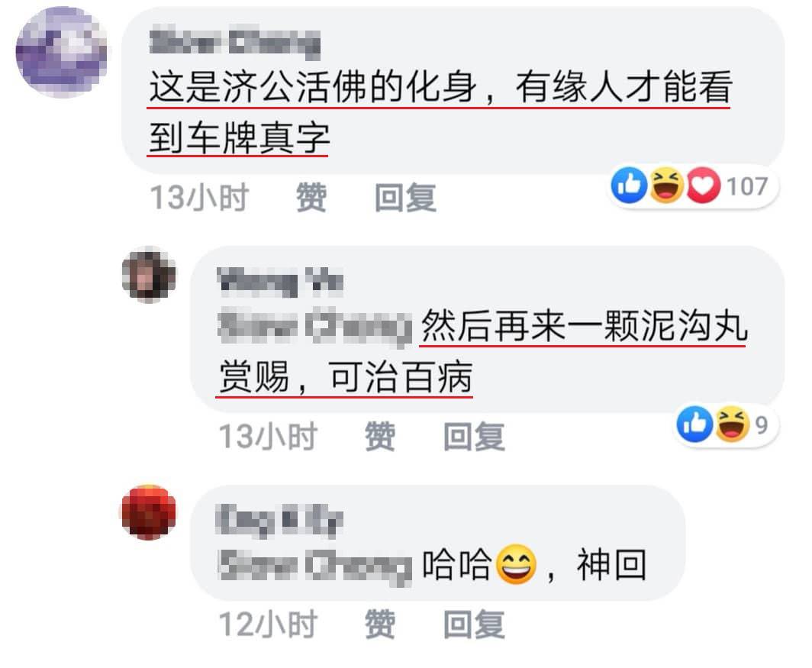Open the 107 reactions count

coord(746,186)
